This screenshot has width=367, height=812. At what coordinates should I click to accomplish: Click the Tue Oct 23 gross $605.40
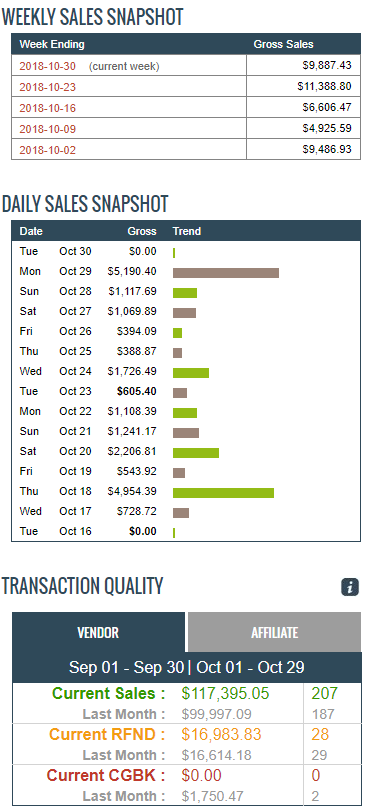137,391
